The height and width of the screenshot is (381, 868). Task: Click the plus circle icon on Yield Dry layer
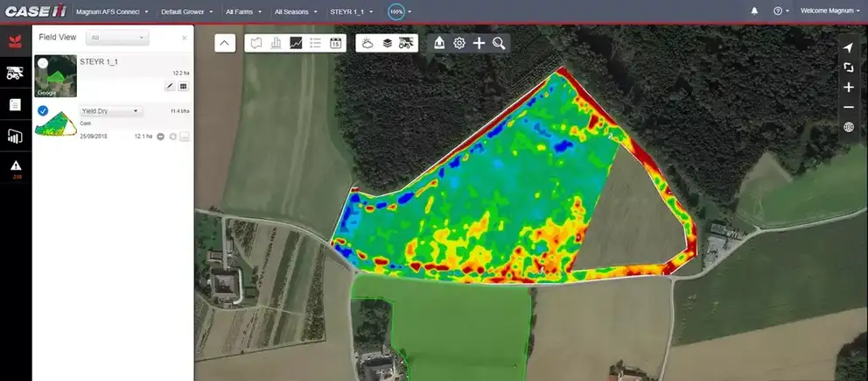coord(172,137)
